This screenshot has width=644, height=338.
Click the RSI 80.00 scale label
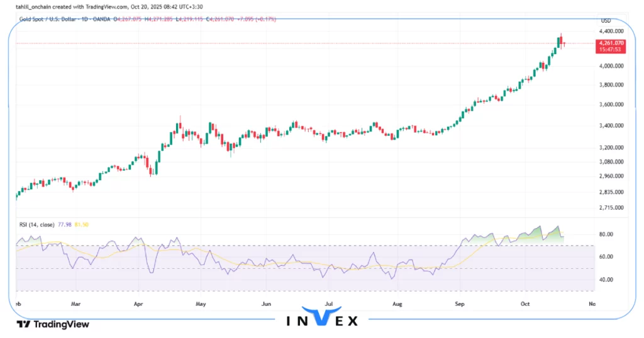point(606,234)
